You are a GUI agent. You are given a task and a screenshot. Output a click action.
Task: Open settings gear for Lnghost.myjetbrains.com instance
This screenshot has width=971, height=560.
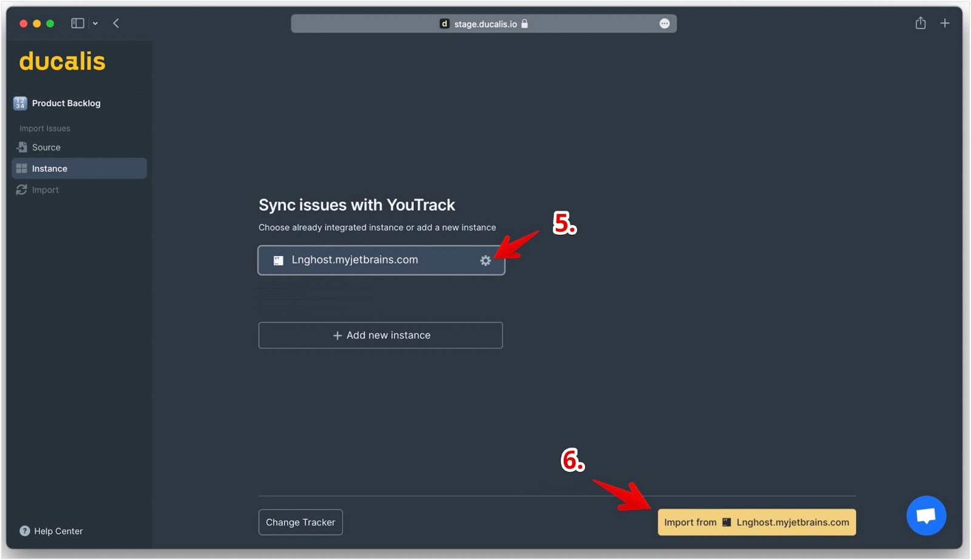click(x=486, y=260)
